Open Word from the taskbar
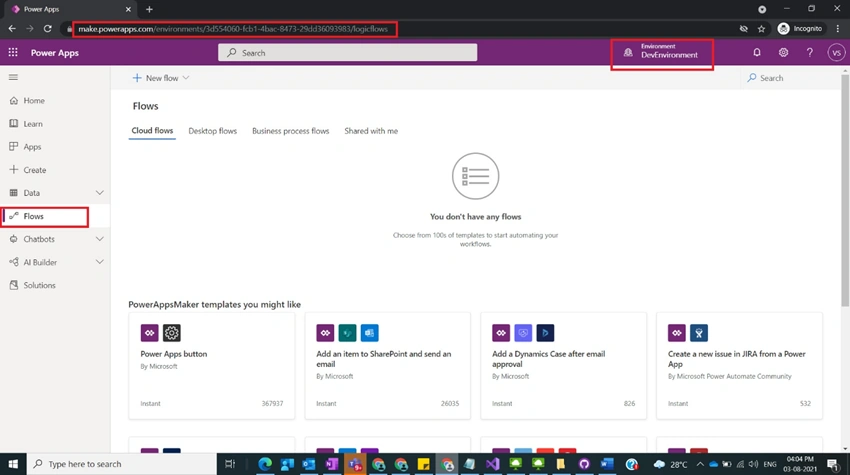The image size is (850, 475). click(607, 464)
